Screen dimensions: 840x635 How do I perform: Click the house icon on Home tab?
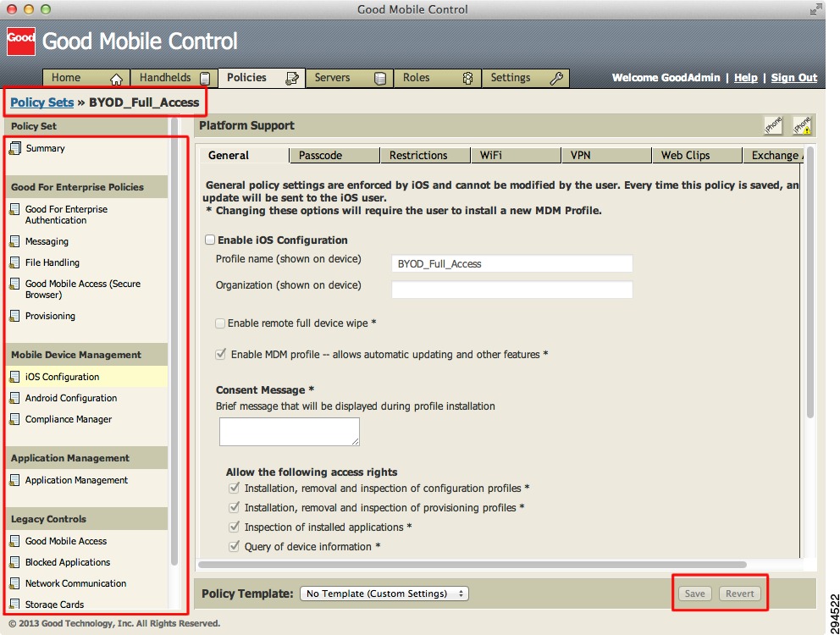(x=116, y=80)
